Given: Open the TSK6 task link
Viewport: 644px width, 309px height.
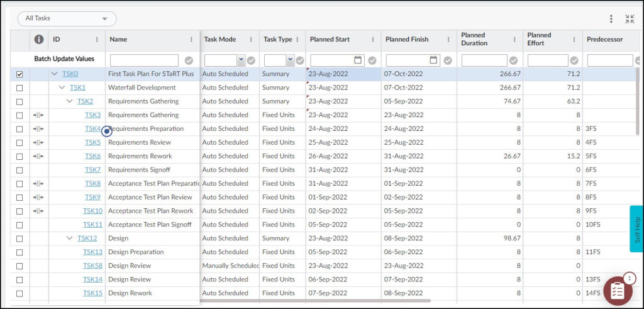Looking at the screenshot, I should [93, 156].
